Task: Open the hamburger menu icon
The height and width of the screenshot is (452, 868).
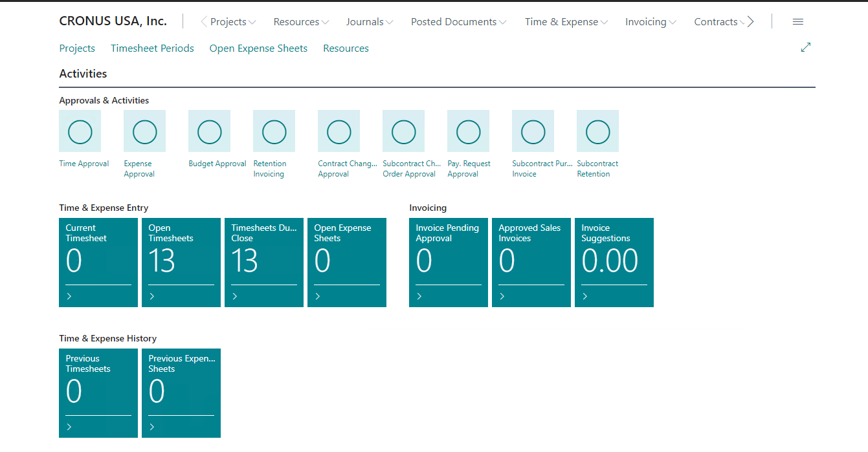Action: [798, 22]
